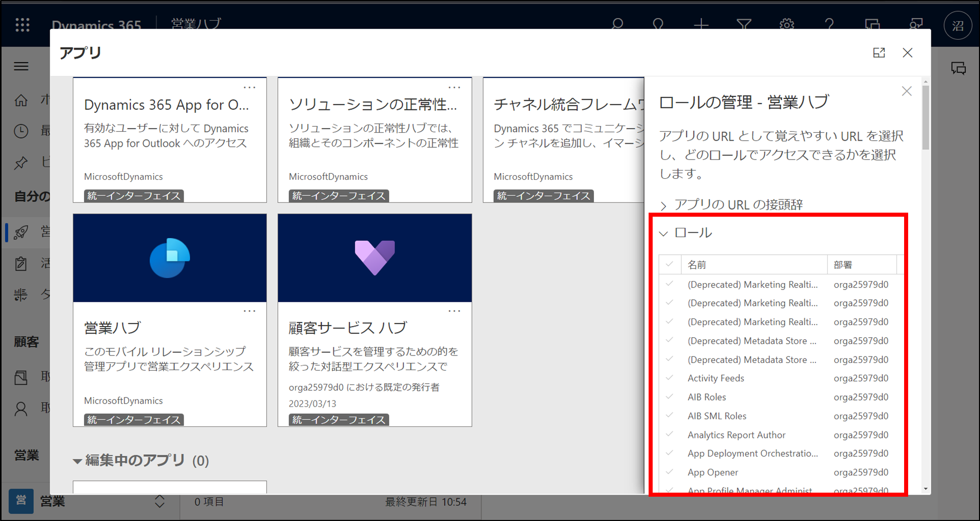Click the Recent clock icon in sidebar
Screen dimensions: 980x521
(21, 131)
